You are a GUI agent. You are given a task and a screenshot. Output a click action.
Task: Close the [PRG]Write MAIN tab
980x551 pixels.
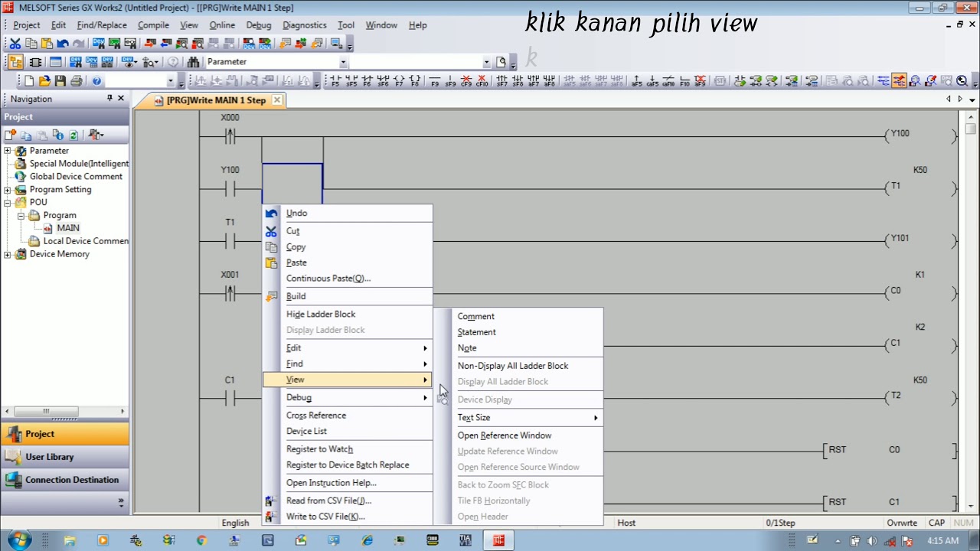(277, 100)
